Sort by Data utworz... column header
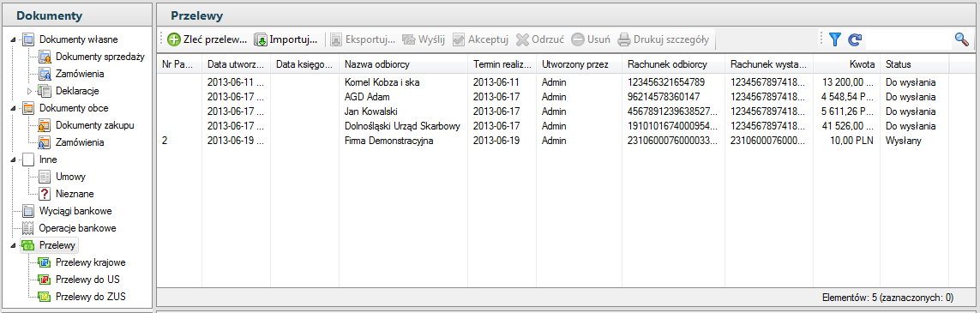This screenshot has width=980, height=313. (x=237, y=64)
